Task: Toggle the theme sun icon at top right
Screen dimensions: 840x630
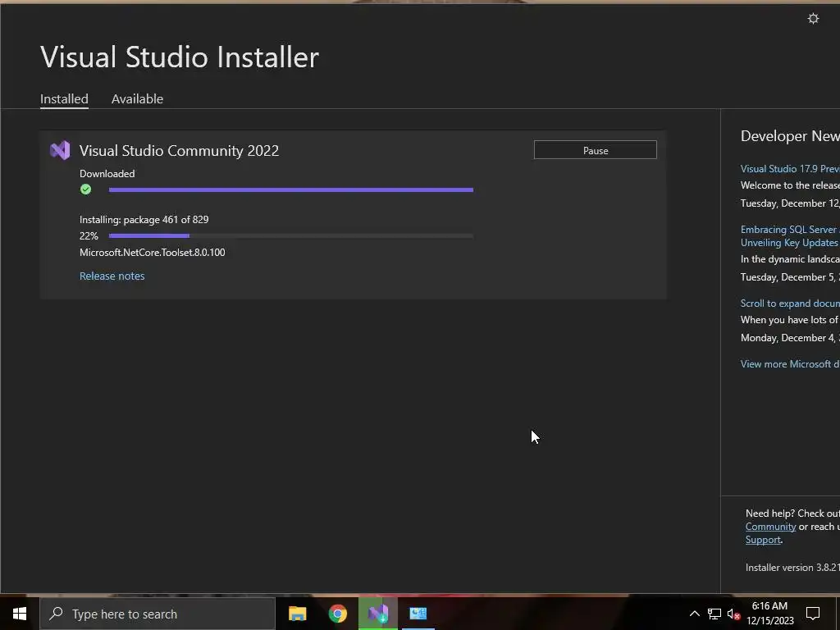Action: [x=813, y=19]
